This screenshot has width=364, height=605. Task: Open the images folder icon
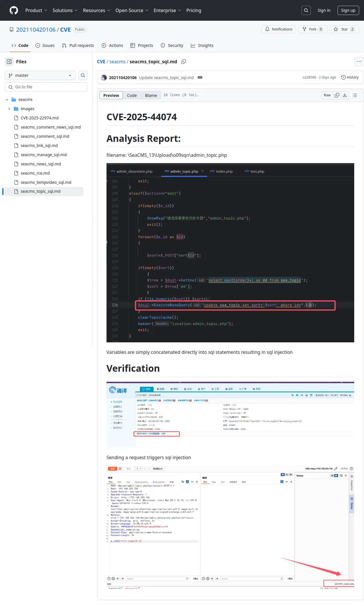pyautogui.click(x=16, y=109)
